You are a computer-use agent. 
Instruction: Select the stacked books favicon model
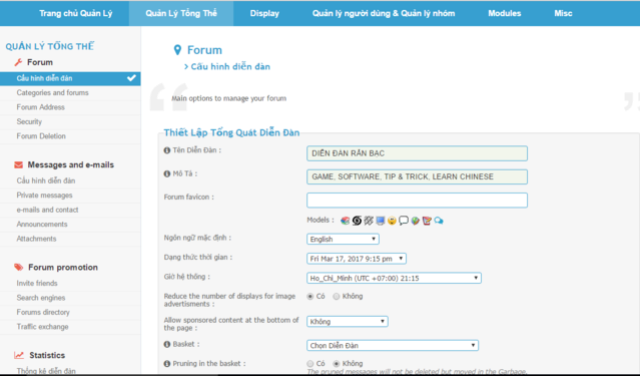pos(345,220)
